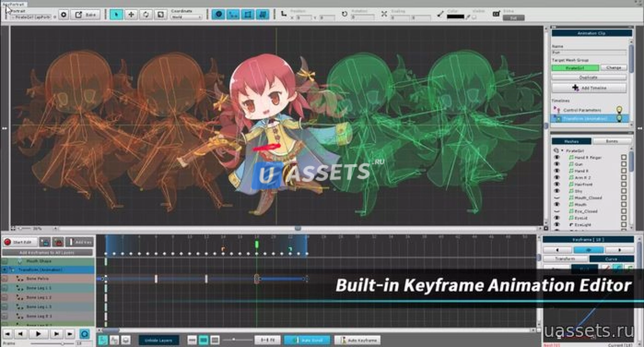Tick the Shy mesh checkbox
644x347 pixels.
(624, 191)
